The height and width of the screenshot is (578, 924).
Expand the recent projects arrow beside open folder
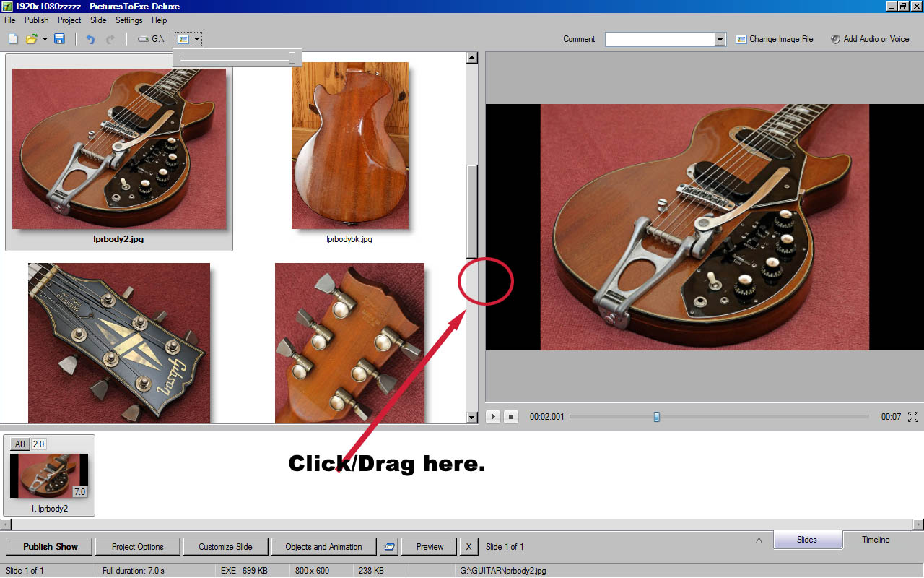(x=45, y=39)
